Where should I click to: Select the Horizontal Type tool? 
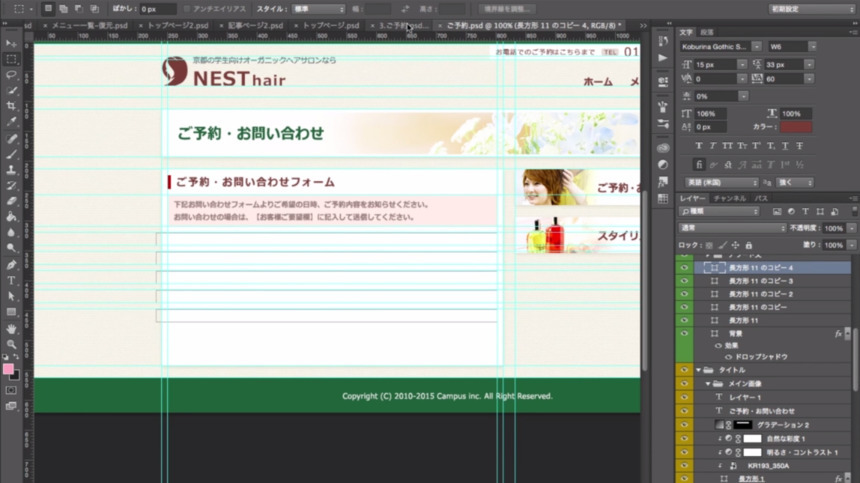coord(11,281)
